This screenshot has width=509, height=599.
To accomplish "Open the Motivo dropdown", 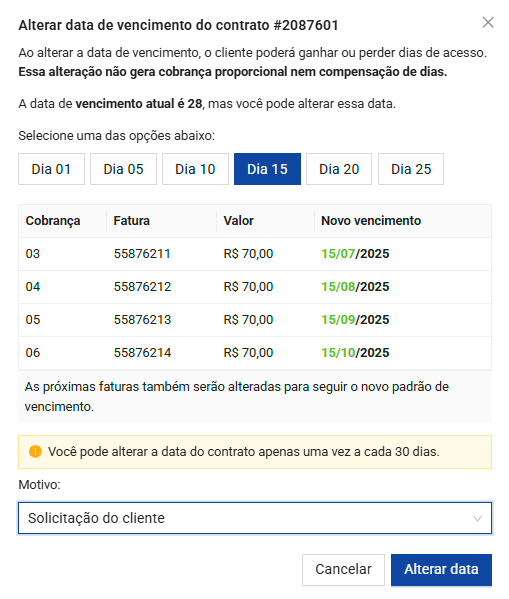I will point(255,518).
